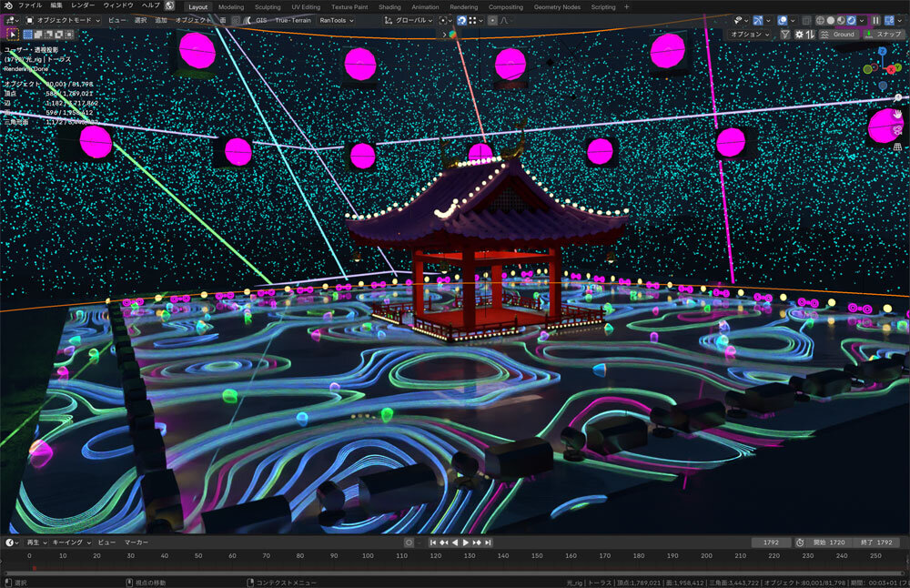Screen dimensions: 910x588
Task: Jump to the end frame button
Action: (489, 542)
